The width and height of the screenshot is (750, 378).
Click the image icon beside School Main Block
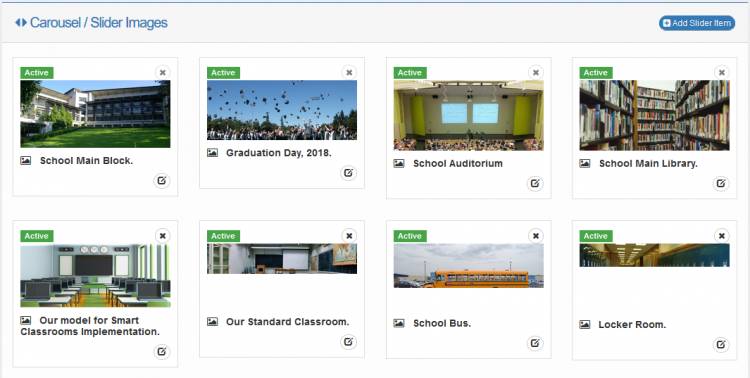(26, 161)
